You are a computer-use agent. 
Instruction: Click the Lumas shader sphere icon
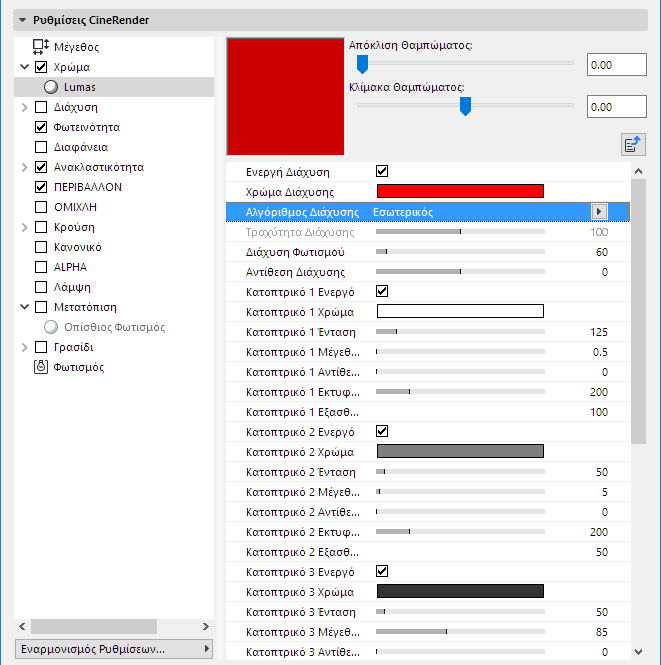click(51, 87)
